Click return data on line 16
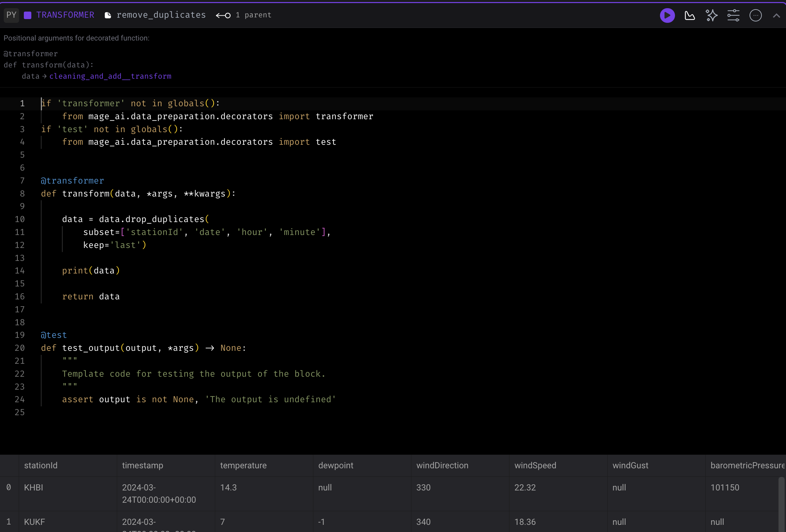This screenshot has width=786, height=532. 91,297
